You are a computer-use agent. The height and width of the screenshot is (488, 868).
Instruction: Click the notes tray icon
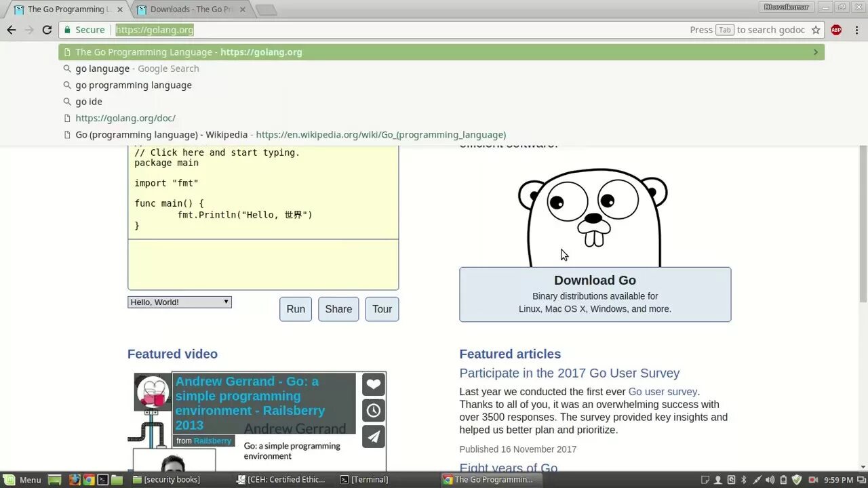[705, 480]
